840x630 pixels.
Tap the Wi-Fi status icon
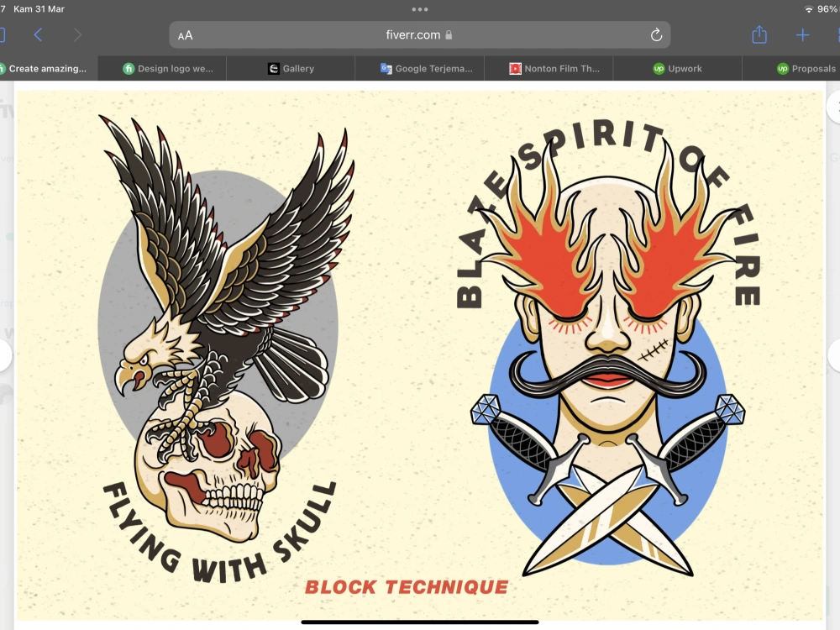click(x=808, y=9)
